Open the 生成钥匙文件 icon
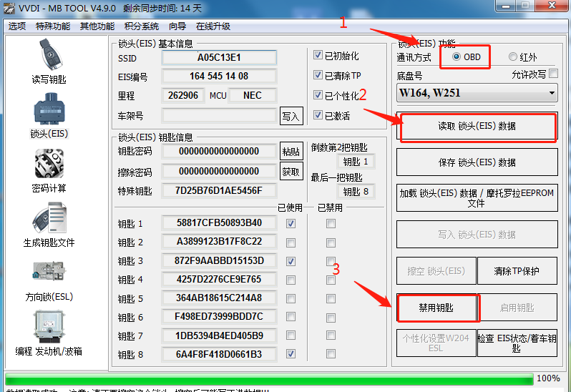 tap(49, 217)
